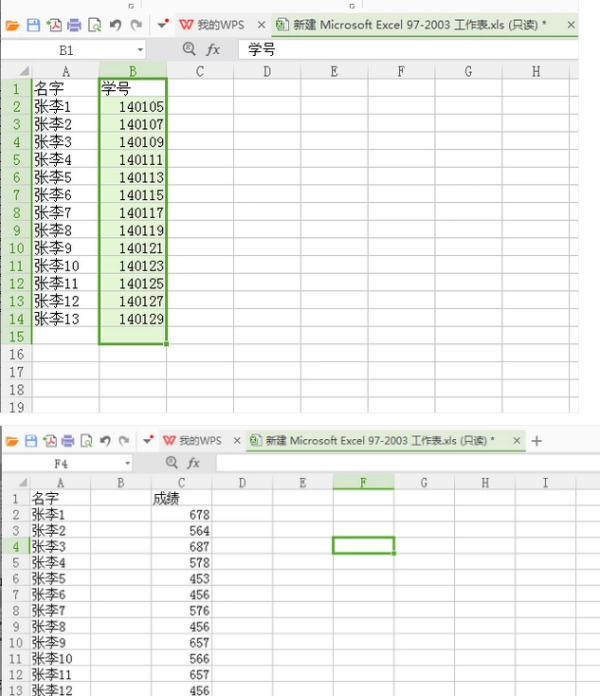Click the magnifier icon beside fx in bottom window
The height and width of the screenshot is (696, 600).
(172, 463)
